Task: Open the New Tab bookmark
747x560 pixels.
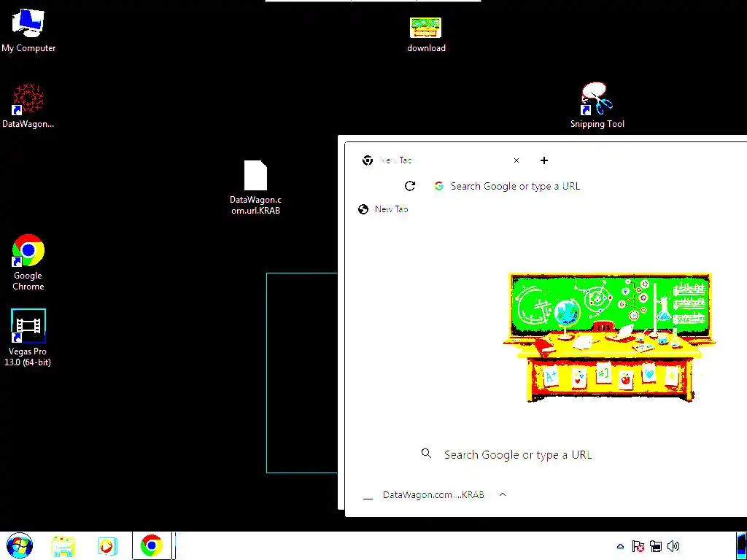Action: [x=383, y=209]
